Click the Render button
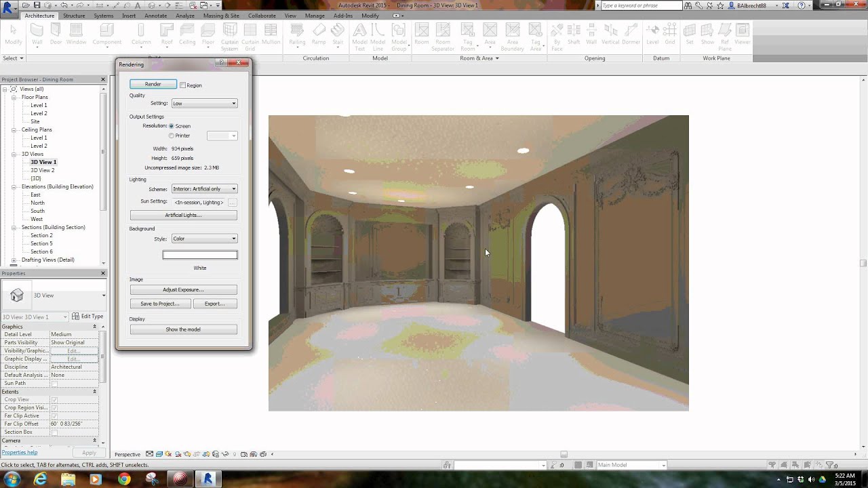 153,84
